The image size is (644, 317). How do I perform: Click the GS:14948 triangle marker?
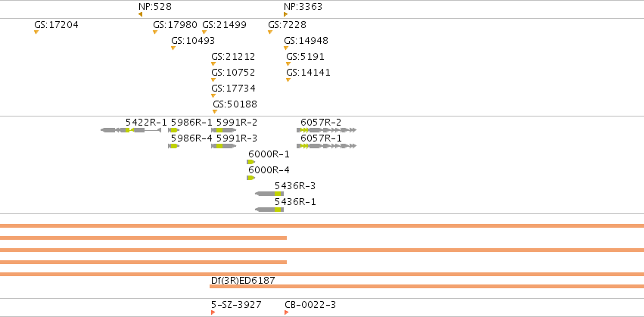tap(286, 48)
